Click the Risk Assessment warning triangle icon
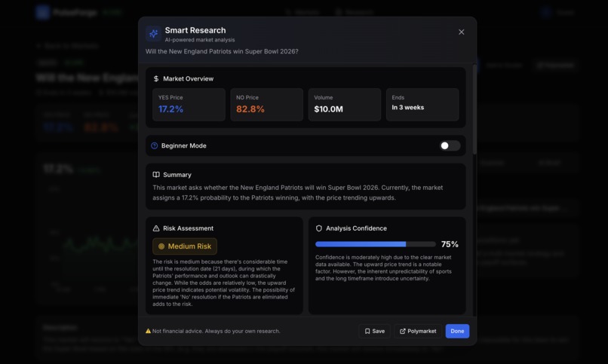 pyautogui.click(x=156, y=228)
